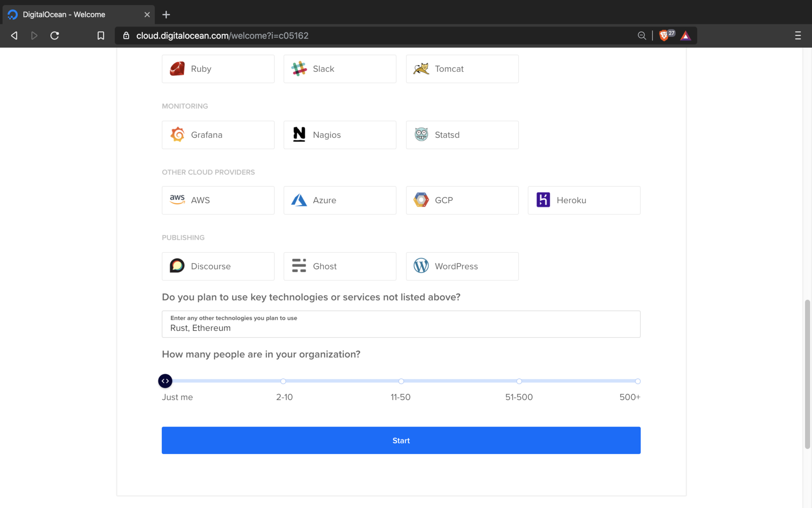Go back with the browser back arrow
The width and height of the screenshot is (812, 508).
[14, 36]
